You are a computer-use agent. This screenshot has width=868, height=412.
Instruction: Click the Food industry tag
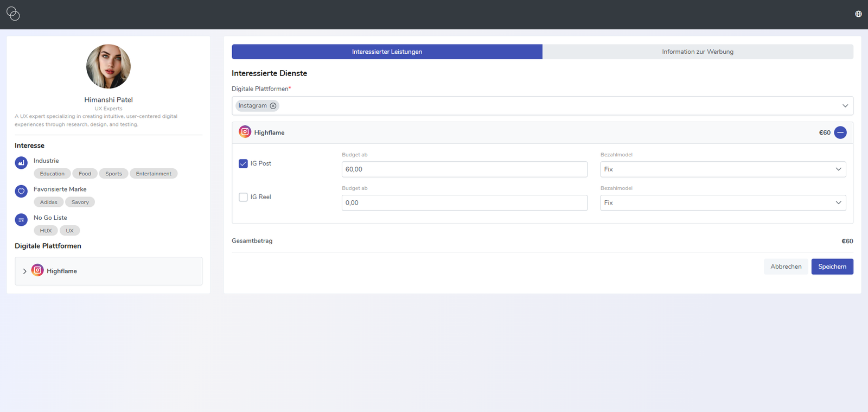click(x=85, y=174)
